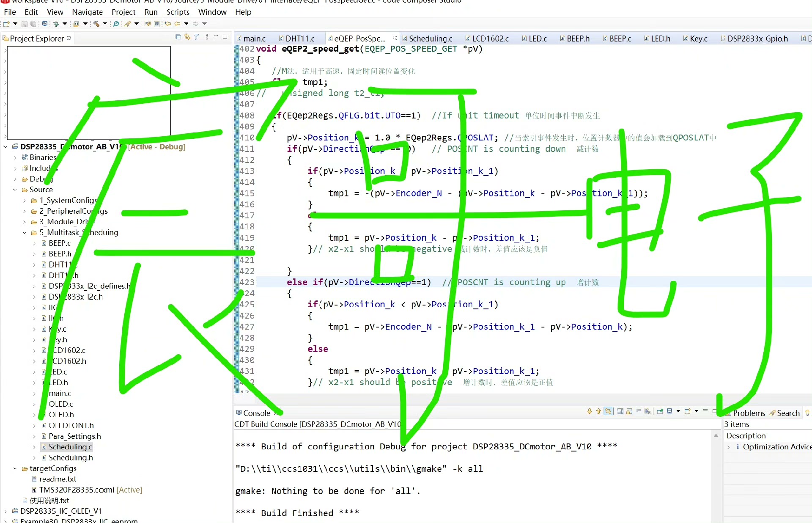This screenshot has width=812, height=523.
Task: Select TMS320F28335.ccxml file in tree
Action: click(77, 490)
